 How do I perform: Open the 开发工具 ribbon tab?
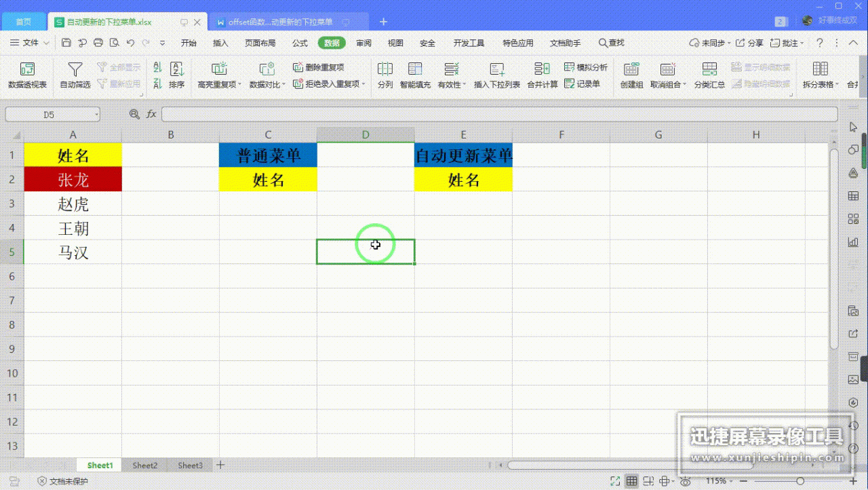(469, 43)
